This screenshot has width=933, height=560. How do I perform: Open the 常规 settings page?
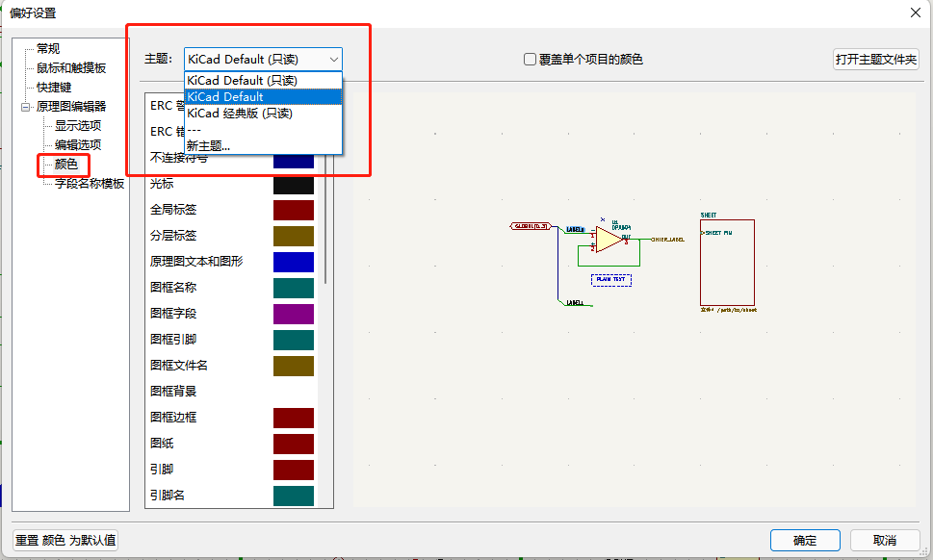48,49
